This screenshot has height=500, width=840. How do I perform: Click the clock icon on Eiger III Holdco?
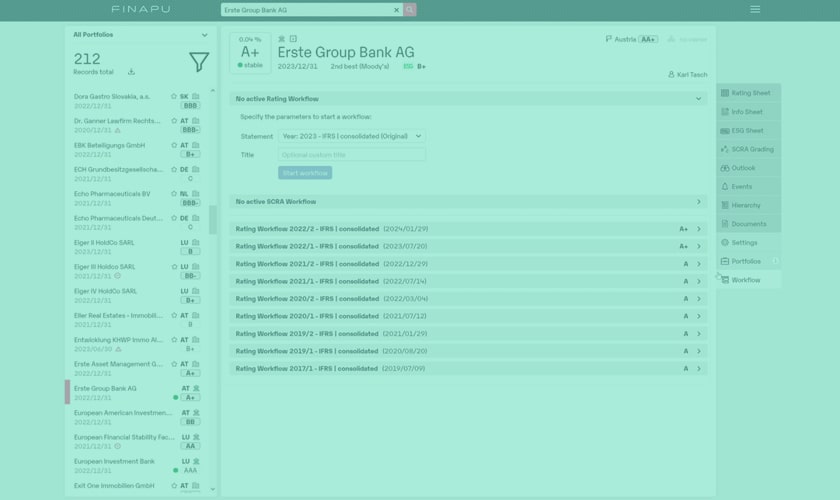117,276
